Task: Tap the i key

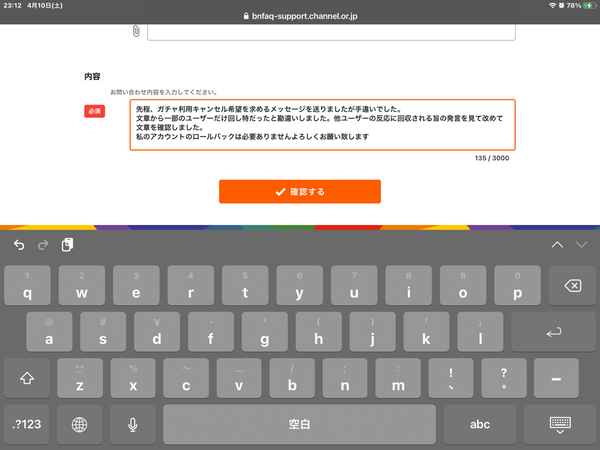Action: 409,285
